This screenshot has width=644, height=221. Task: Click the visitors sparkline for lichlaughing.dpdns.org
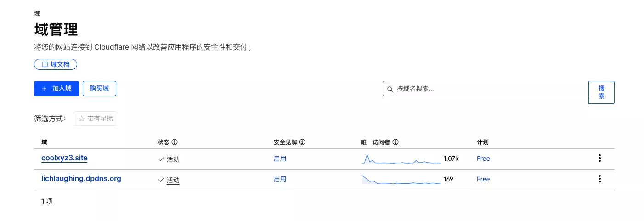pyautogui.click(x=401, y=180)
